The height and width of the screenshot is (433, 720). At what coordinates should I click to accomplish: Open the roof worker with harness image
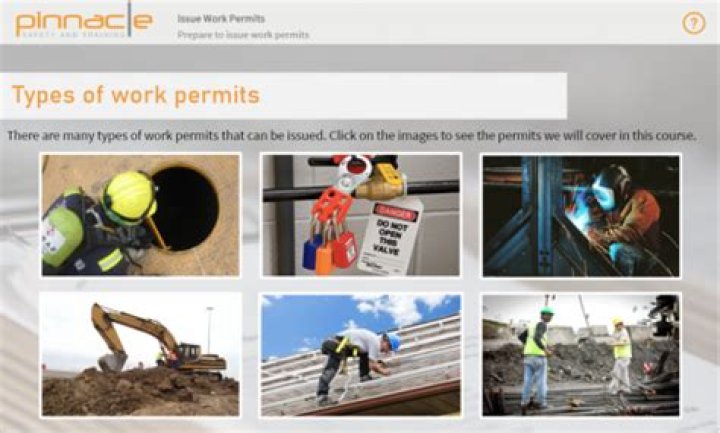pos(361,355)
